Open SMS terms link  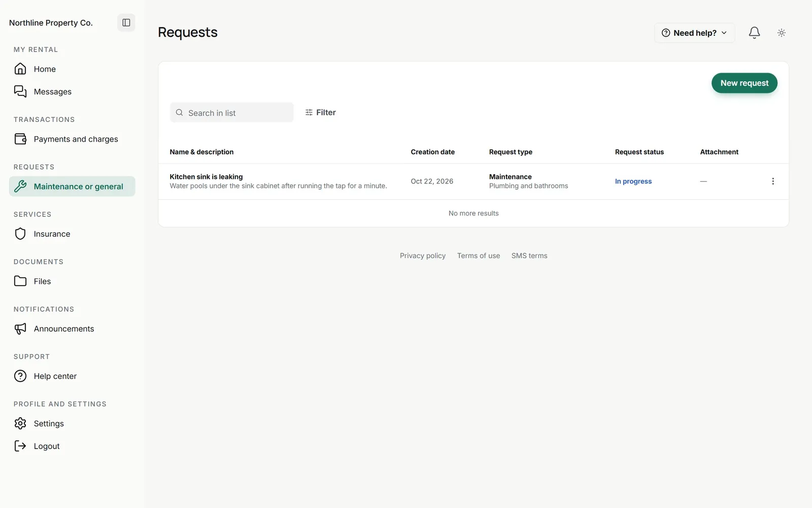(x=529, y=256)
